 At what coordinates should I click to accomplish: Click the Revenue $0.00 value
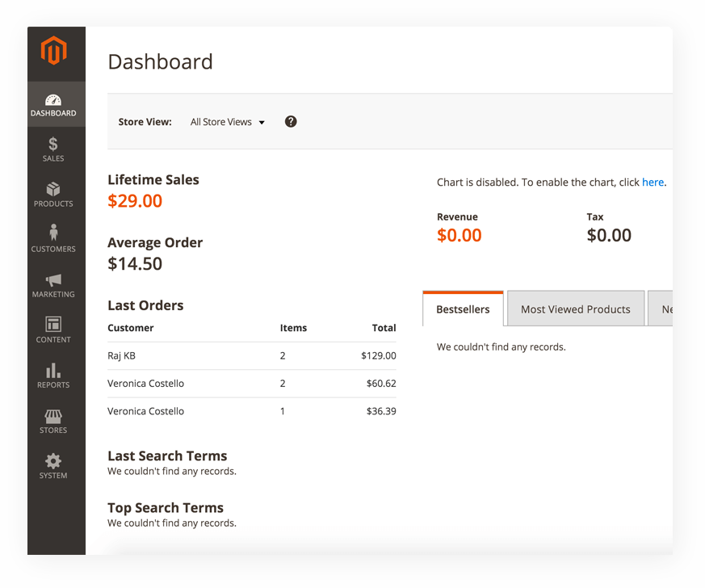coord(459,235)
